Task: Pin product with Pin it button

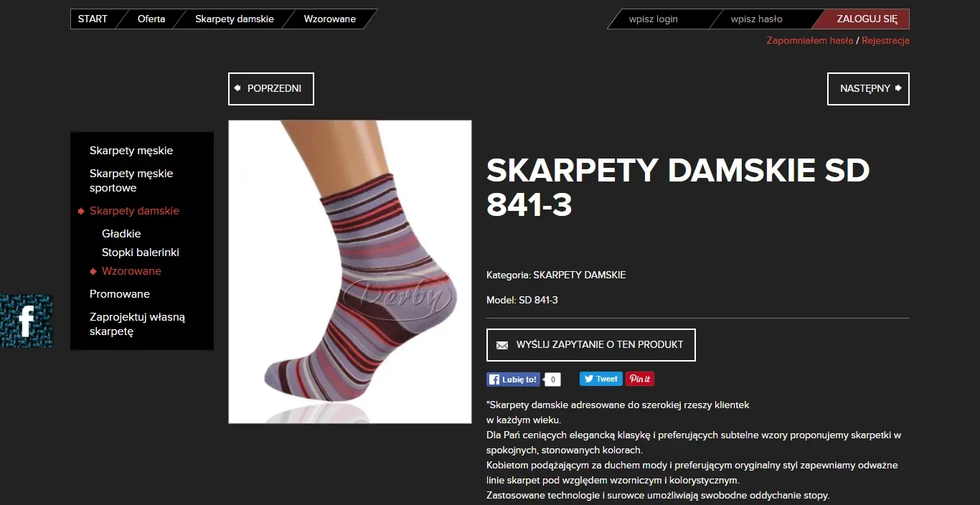Action: click(640, 379)
